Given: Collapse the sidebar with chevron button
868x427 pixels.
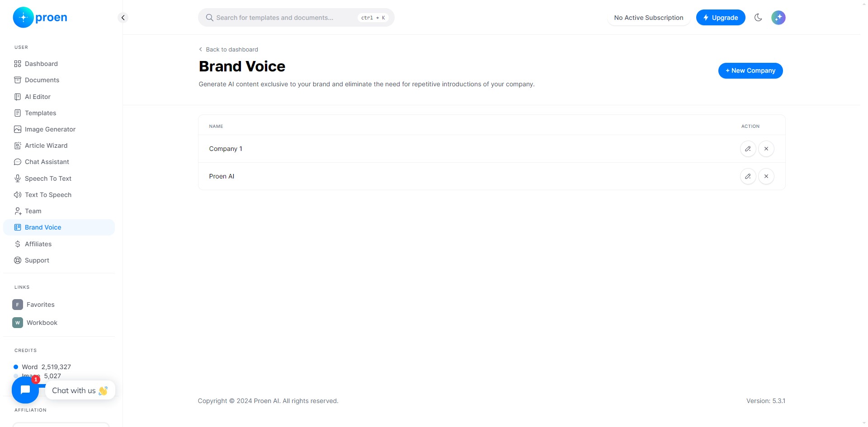Looking at the screenshot, I should 123,18.
